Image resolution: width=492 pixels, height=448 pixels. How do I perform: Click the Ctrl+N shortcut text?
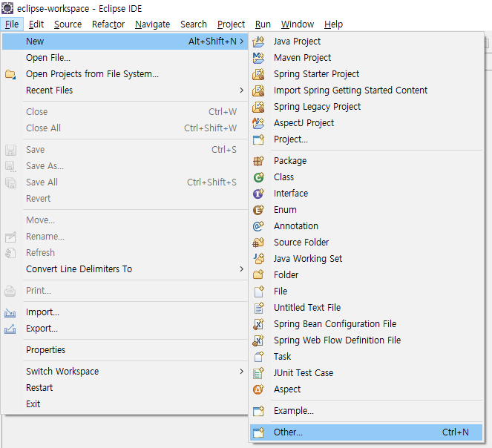pos(456,432)
